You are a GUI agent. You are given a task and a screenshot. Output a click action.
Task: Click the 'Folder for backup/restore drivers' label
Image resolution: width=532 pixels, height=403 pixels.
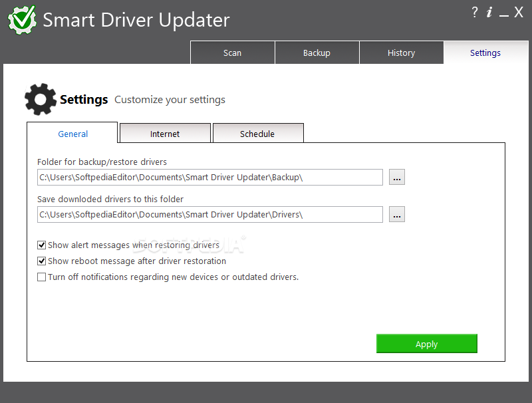(102, 162)
